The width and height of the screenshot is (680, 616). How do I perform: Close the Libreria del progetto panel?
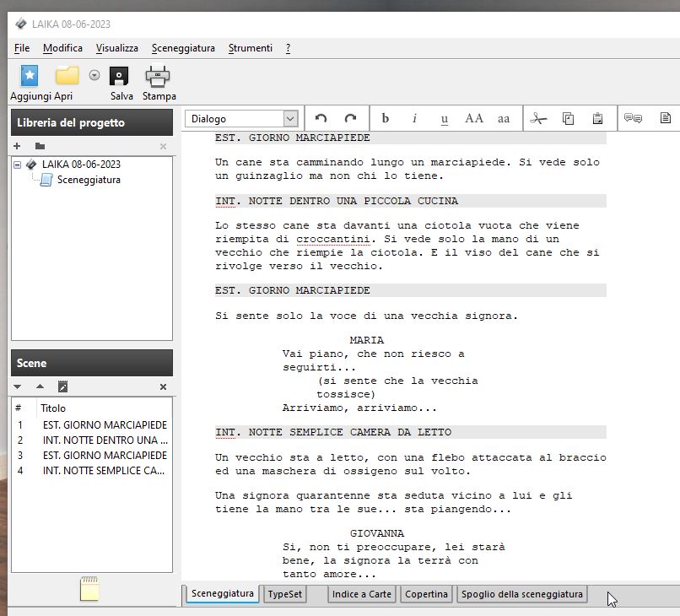(163, 146)
